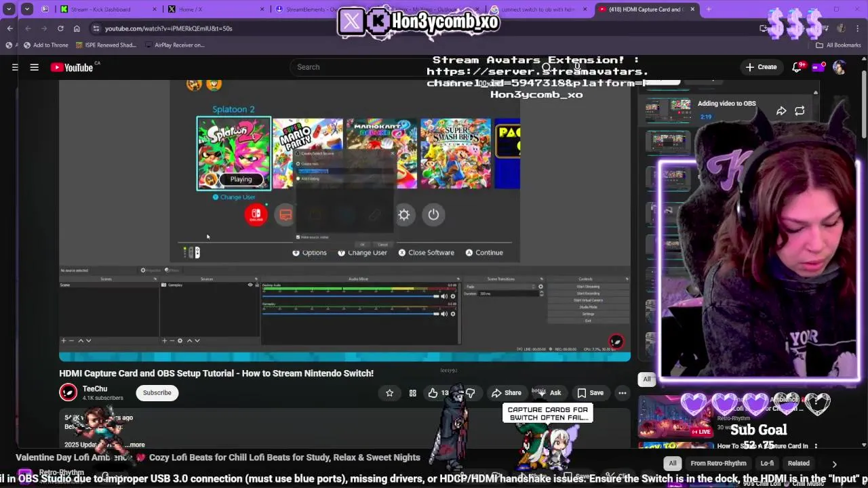Open Adding video to OBS playlist item
The width and height of the screenshot is (868, 488).
point(726,104)
